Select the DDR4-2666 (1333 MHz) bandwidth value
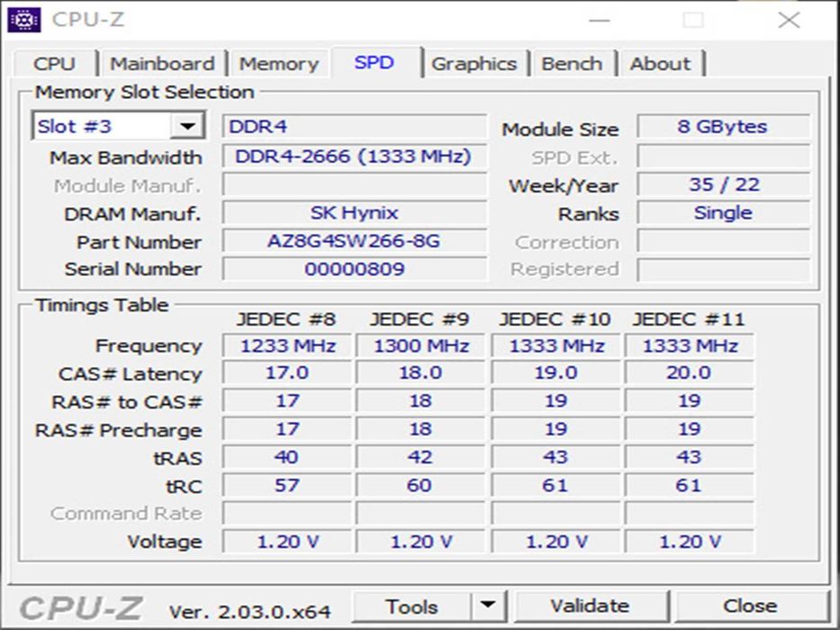 click(355, 157)
